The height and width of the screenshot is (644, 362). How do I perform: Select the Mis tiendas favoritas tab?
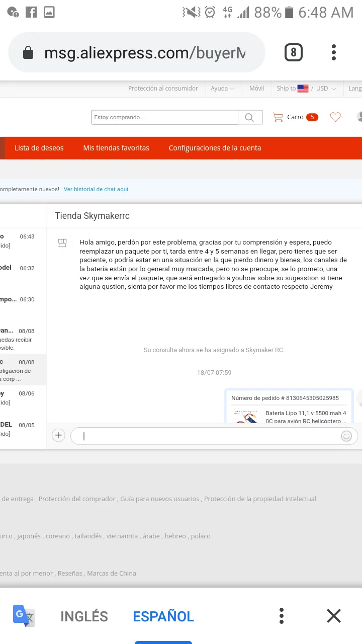(x=116, y=148)
